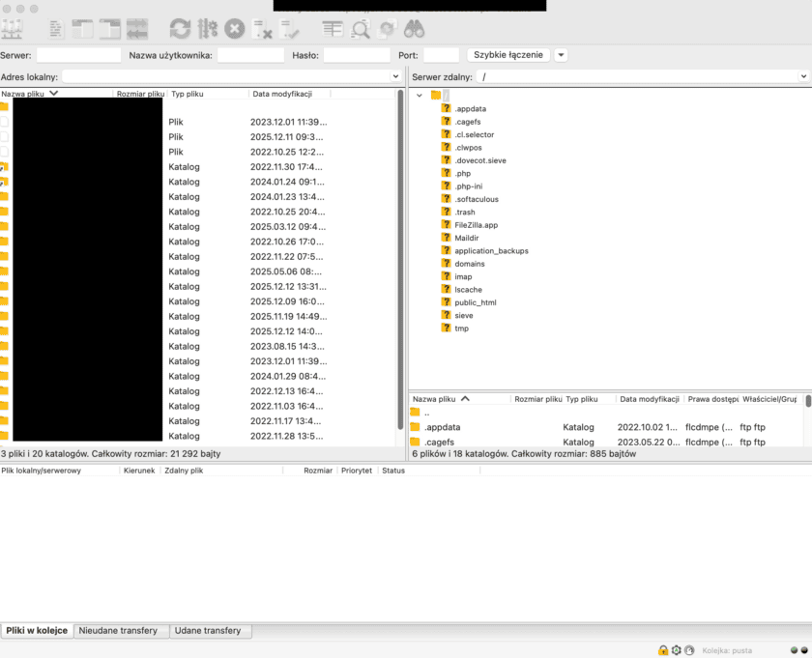Click the refresh file lists icon
The width and height of the screenshot is (812, 658).
pyautogui.click(x=180, y=29)
